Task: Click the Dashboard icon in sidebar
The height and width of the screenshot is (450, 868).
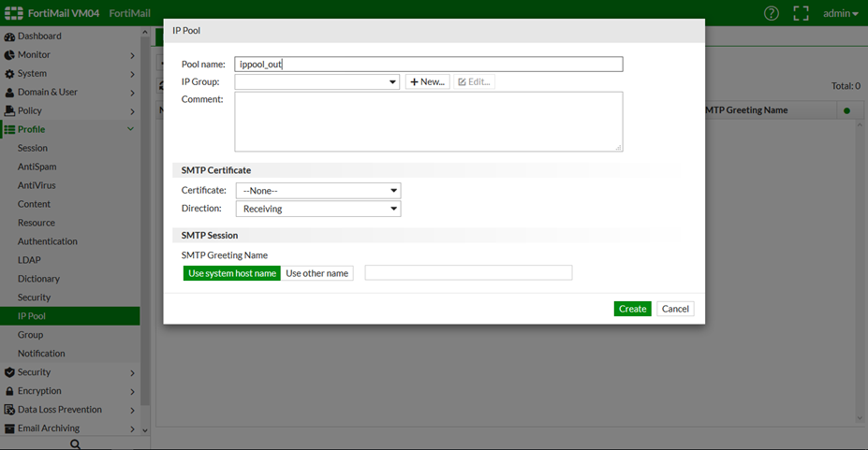Action: pyautogui.click(x=10, y=36)
